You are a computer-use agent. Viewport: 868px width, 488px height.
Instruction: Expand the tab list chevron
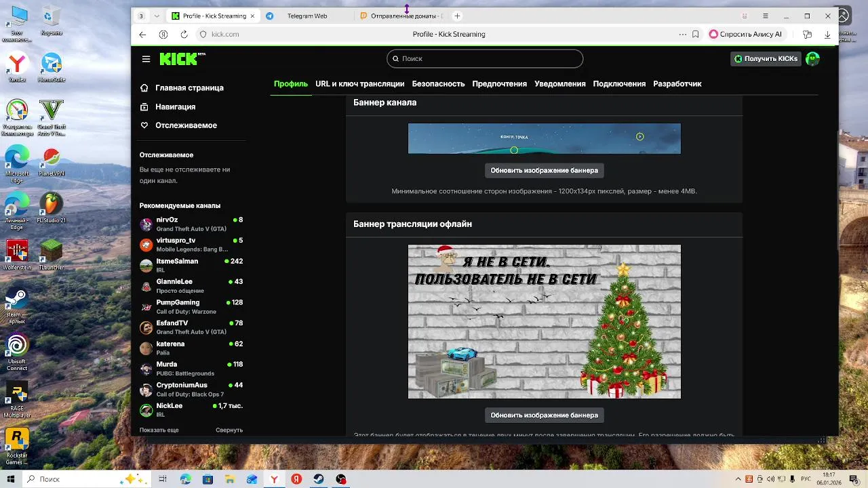(157, 16)
